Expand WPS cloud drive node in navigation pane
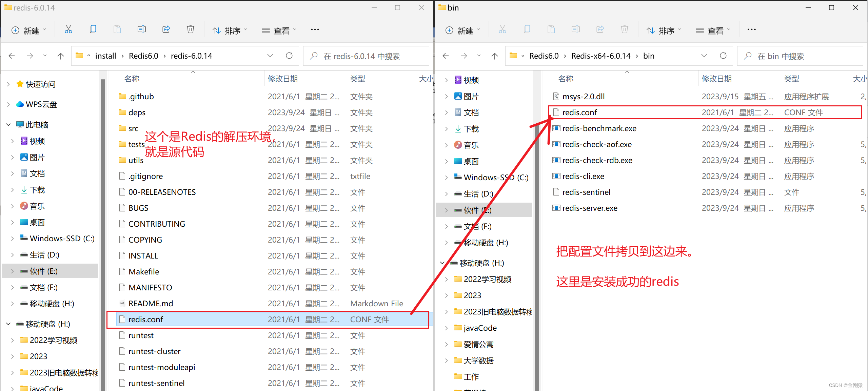Viewport: 868px width, 391px height. (x=8, y=104)
